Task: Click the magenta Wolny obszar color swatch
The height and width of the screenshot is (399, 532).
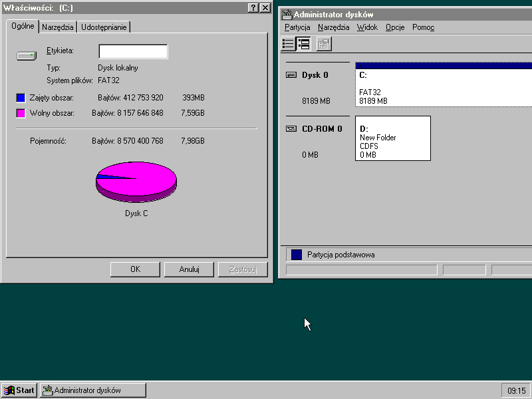Action: [21, 113]
